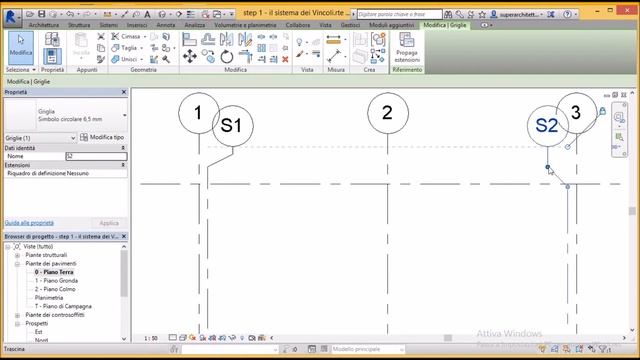This screenshot has width=640, height=360.
Task: Select the Rotate tool
Action: coord(227,56)
